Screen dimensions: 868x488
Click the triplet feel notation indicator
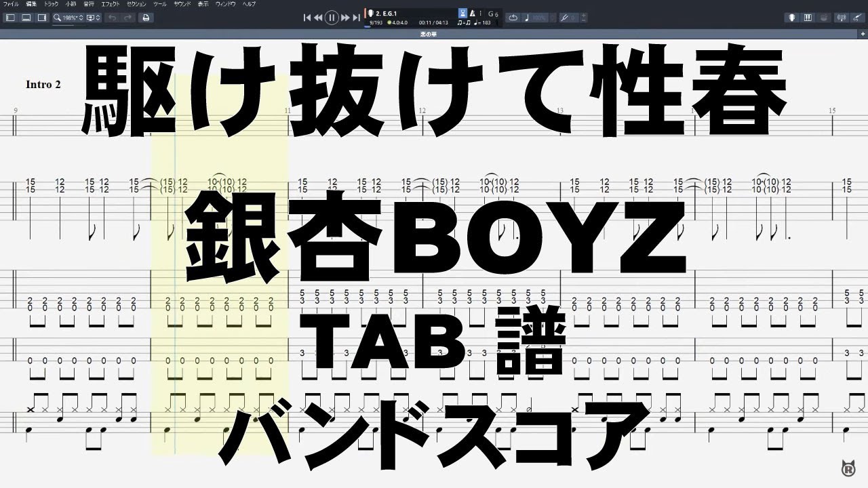click(x=464, y=23)
